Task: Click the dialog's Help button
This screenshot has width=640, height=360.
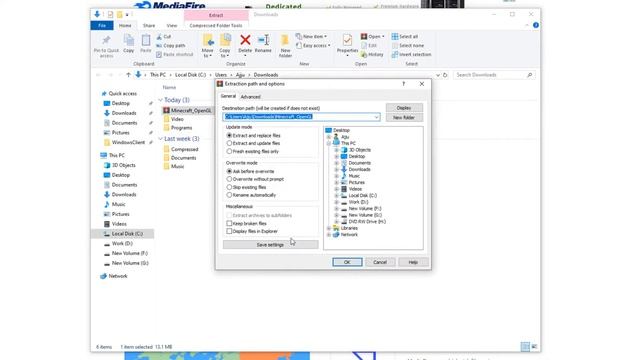Action: point(413,262)
